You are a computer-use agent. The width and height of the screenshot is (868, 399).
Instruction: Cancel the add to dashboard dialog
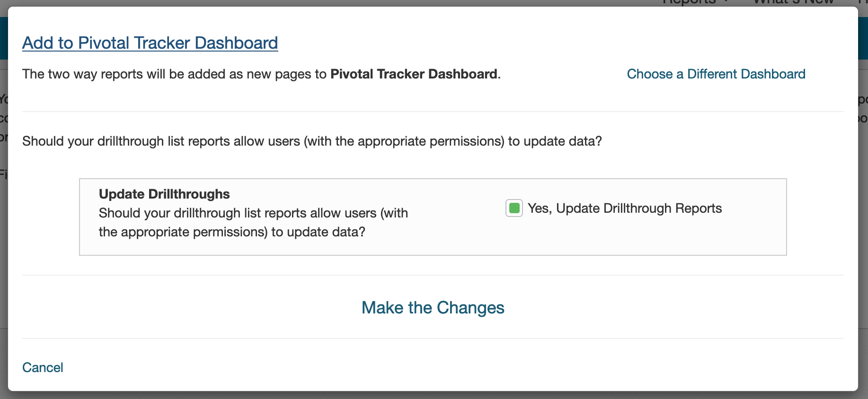coord(43,368)
